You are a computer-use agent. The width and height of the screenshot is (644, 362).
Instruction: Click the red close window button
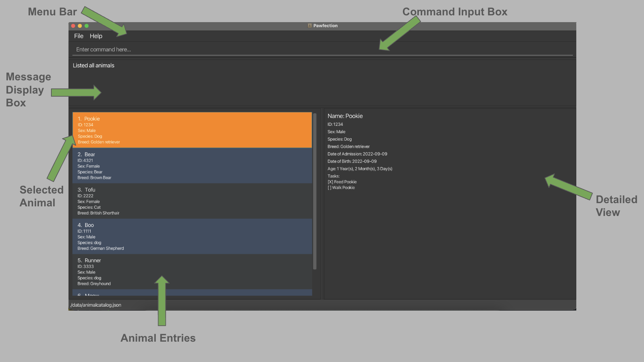tap(73, 26)
